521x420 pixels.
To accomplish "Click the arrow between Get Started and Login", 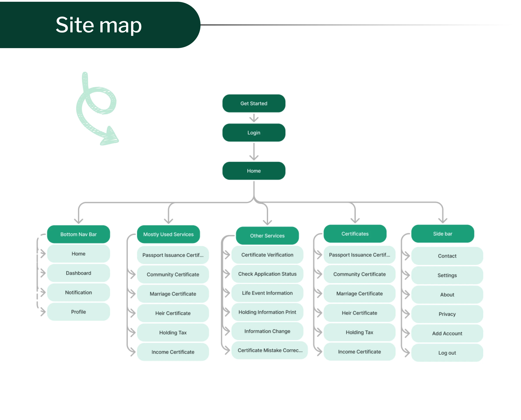I will click(254, 118).
